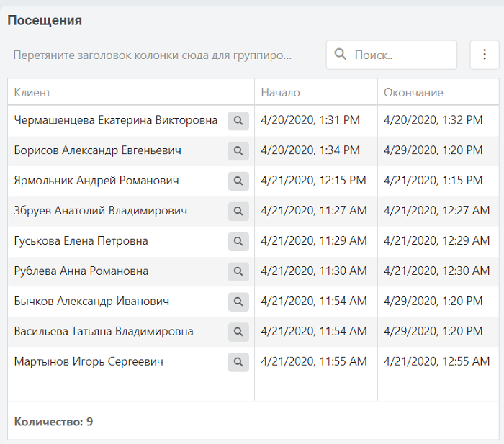Click start time 4/20/2020, 1:31 PM
The image size is (504, 444).
tap(310, 120)
